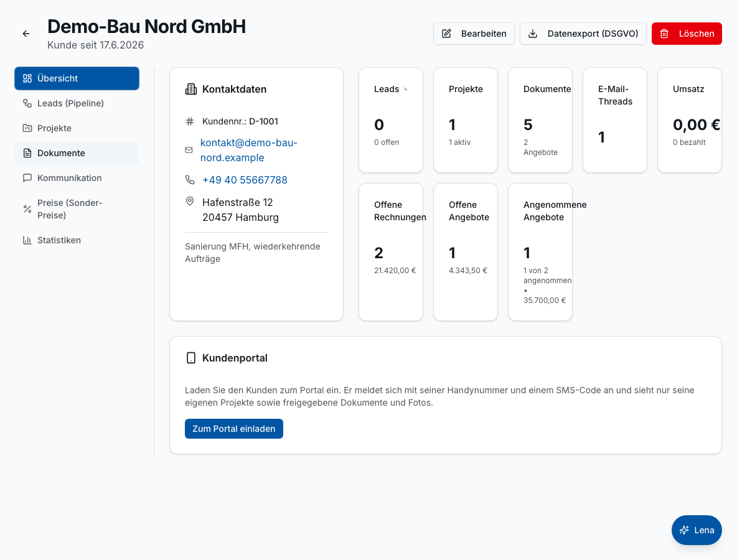Click the small icon next to Leads
This screenshot has width=737, height=560.
tap(406, 89)
